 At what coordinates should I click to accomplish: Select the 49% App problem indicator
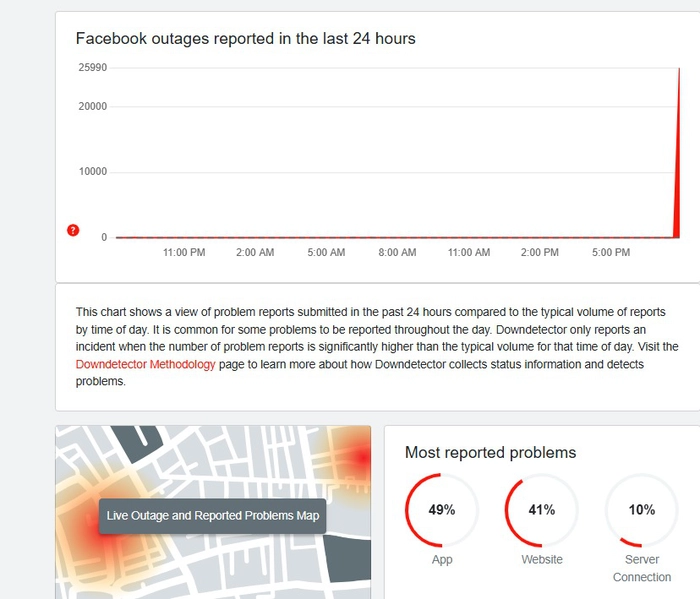coord(442,510)
